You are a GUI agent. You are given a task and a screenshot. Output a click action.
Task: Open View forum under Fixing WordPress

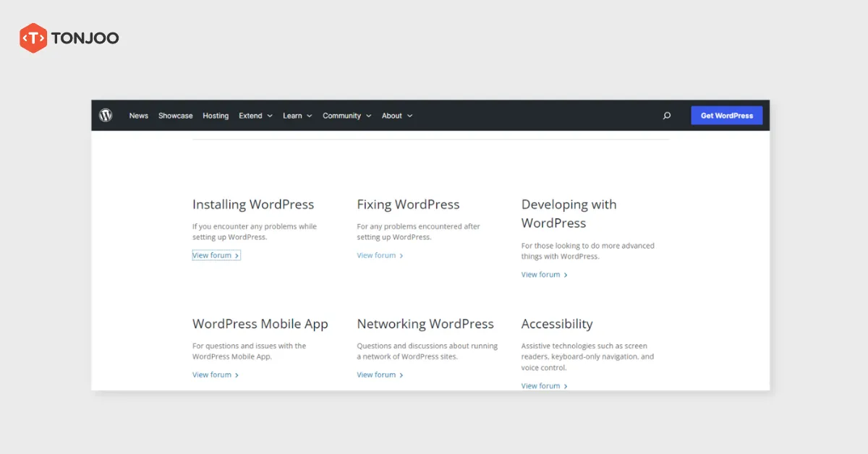375,254
